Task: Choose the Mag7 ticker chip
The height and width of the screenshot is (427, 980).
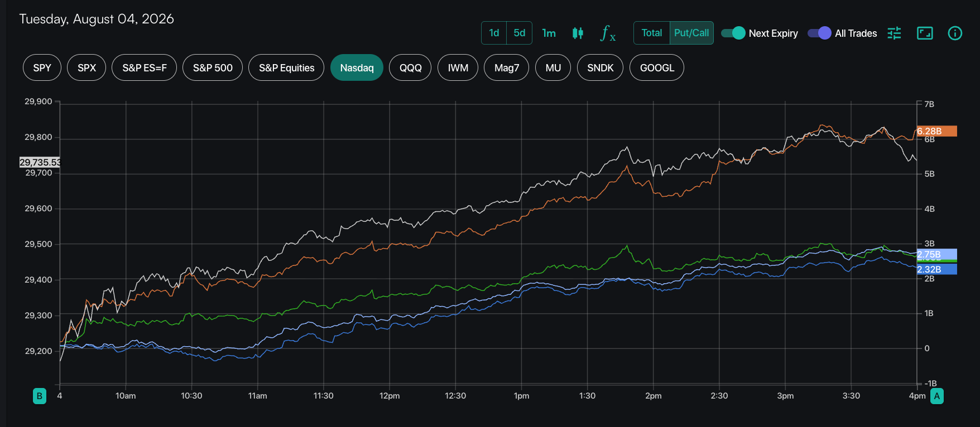Action: 507,67
